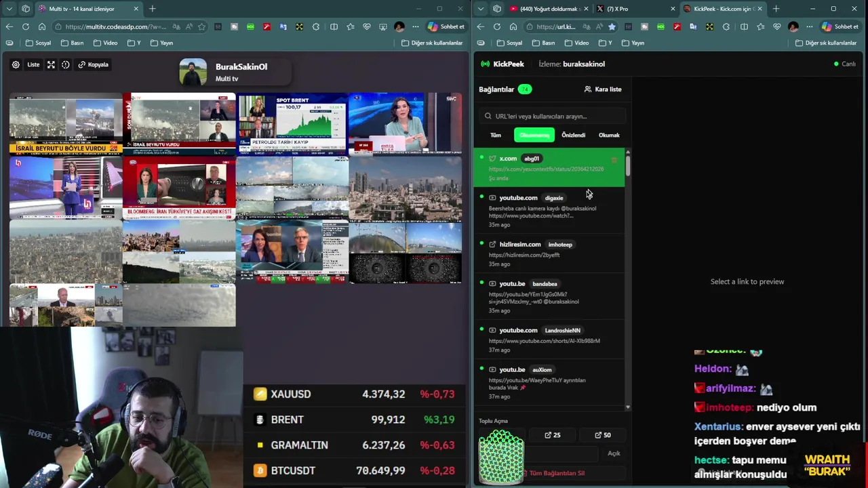Viewport: 868px width, 488px height.
Task: Select the KickPeek browser tab
Action: coord(723,9)
